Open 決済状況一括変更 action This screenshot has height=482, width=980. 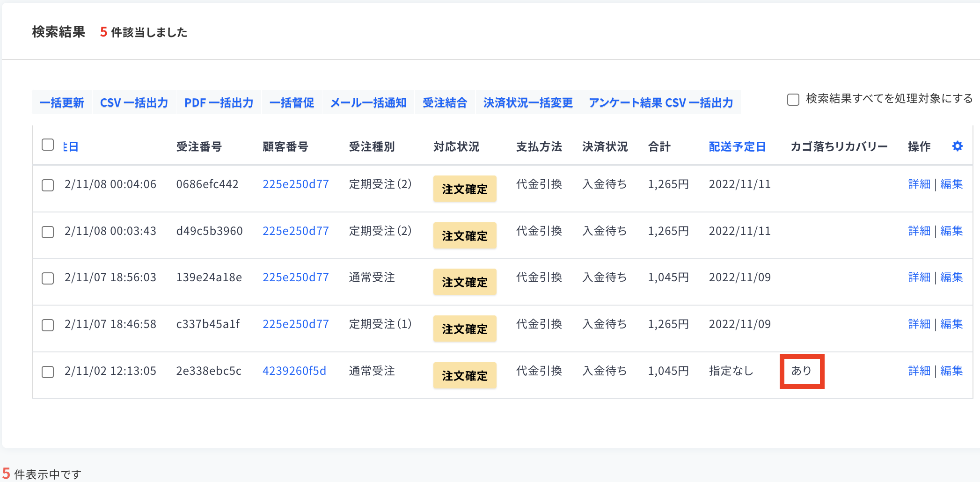(528, 102)
